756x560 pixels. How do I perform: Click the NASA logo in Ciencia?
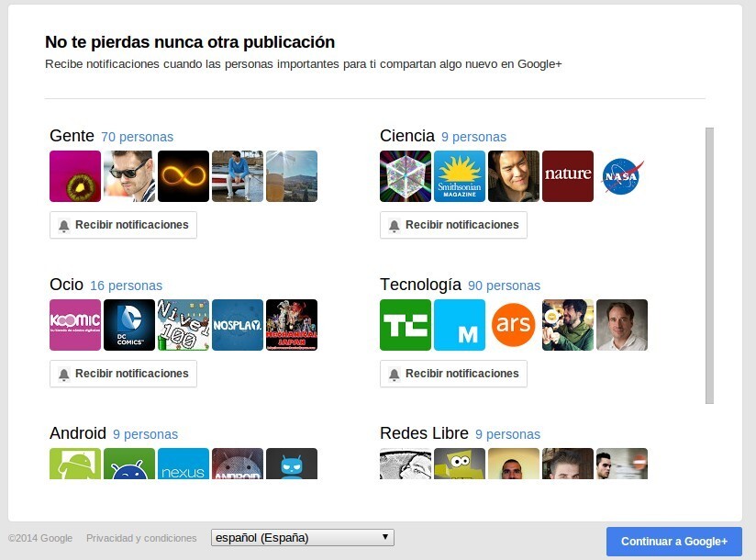621,176
